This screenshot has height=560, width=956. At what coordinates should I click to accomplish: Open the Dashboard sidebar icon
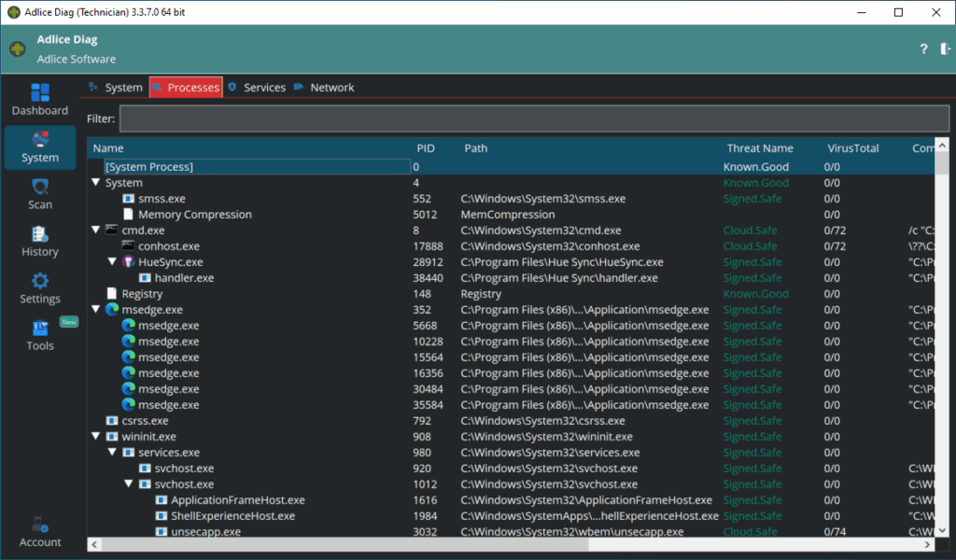[40, 93]
